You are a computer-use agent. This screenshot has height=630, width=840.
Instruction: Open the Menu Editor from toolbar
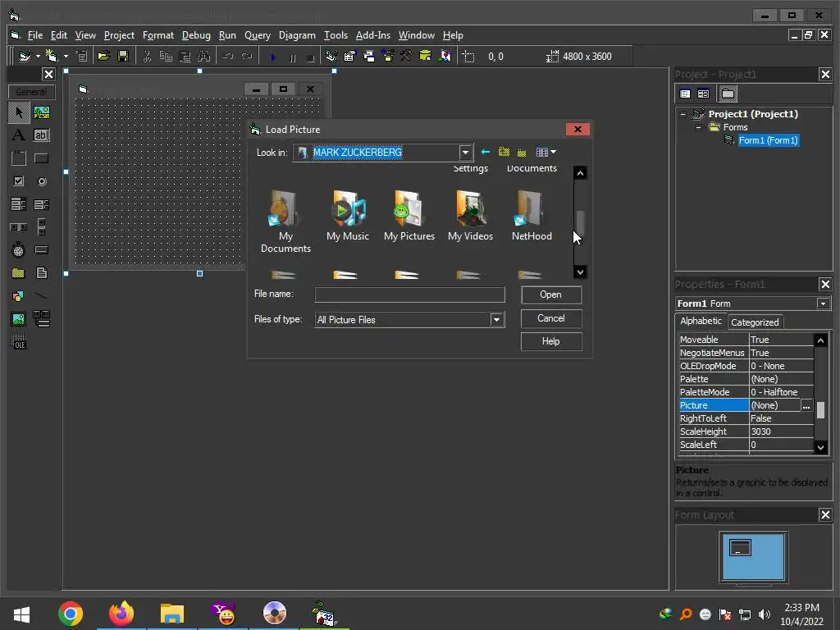click(x=81, y=57)
